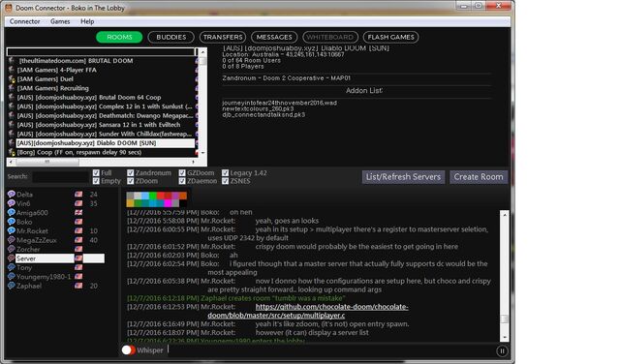620x364 pixels.
Task: Toggle the Legacy 1.42 filter checkbox
Action: [226, 172]
